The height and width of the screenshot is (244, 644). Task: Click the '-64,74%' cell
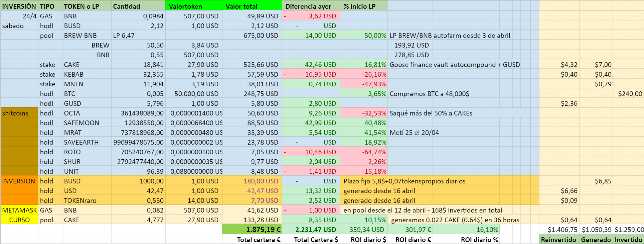364,152
